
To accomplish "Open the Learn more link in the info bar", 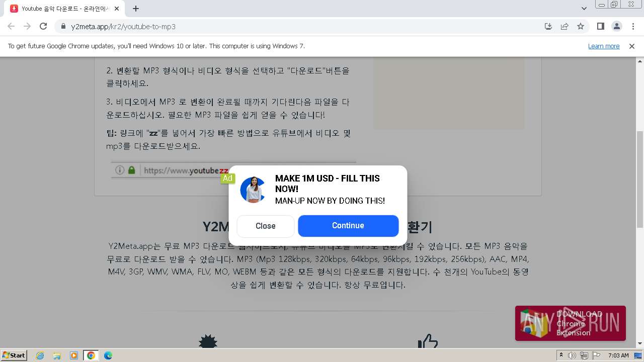I will (x=604, y=46).
